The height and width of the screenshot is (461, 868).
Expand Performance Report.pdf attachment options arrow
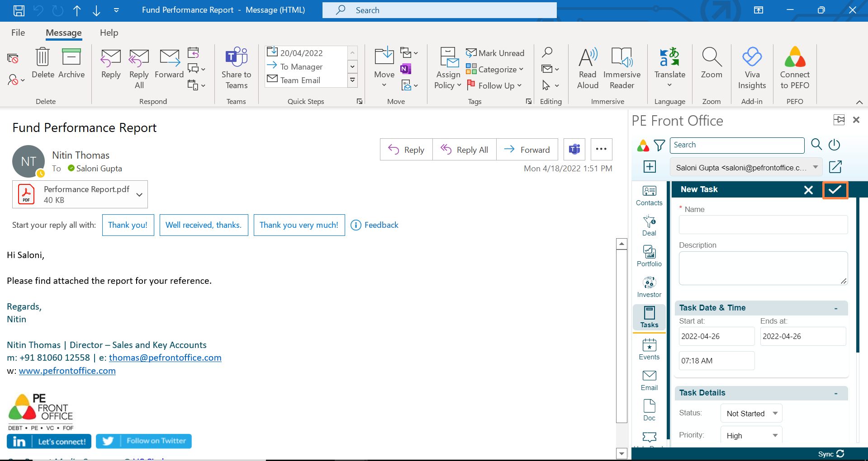(139, 195)
